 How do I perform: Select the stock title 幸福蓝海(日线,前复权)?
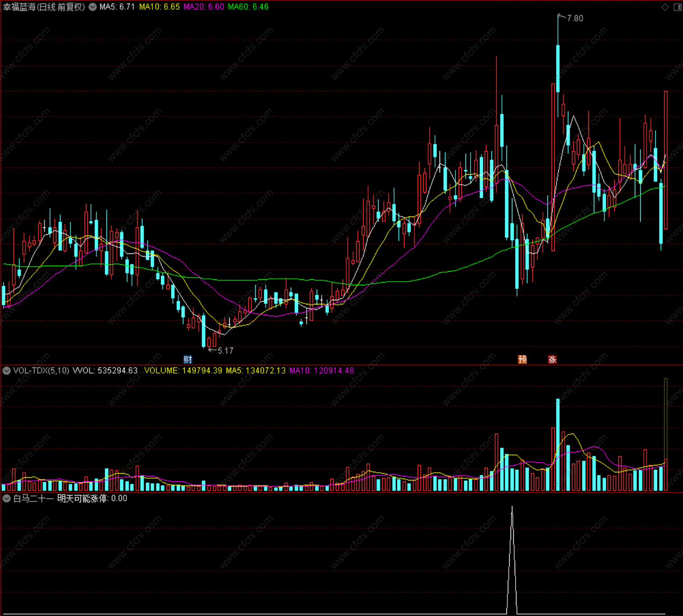(x=44, y=7)
